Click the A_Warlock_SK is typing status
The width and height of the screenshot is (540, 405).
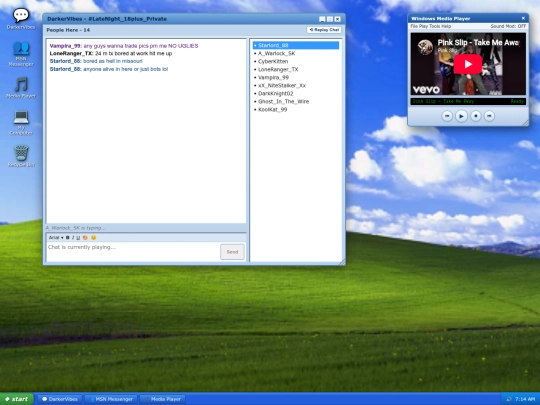(x=76, y=228)
